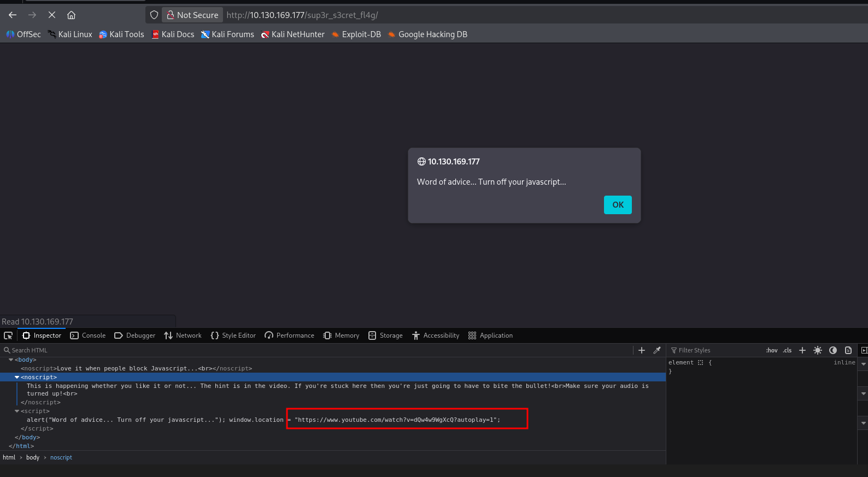Click the 10.130.169.177 alert title
Image resolution: width=868 pixels, height=477 pixels.
[x=454, y=162]
